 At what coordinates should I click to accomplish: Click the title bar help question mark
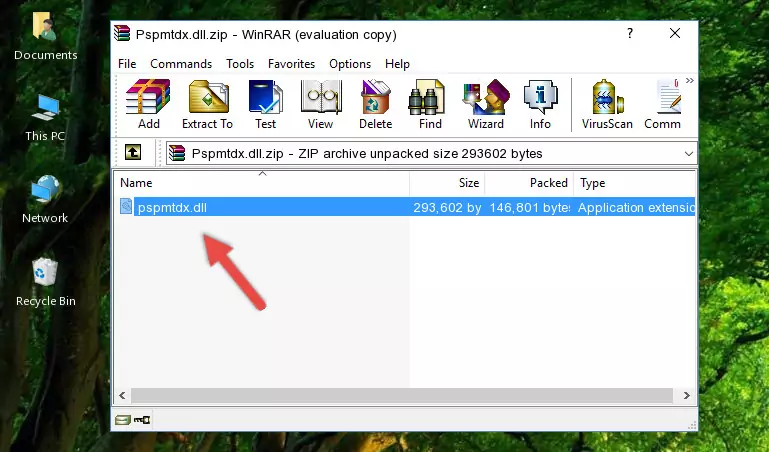coord(630,33)
